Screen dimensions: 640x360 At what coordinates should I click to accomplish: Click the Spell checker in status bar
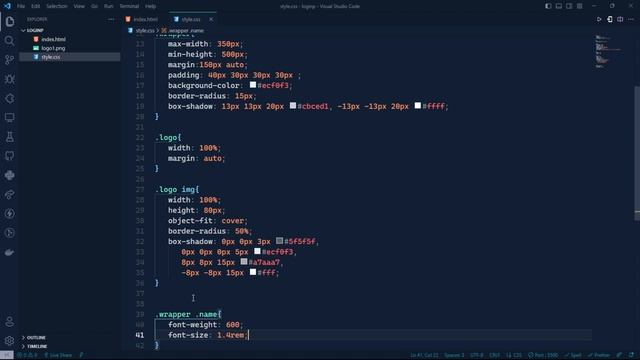coord(573,355)
